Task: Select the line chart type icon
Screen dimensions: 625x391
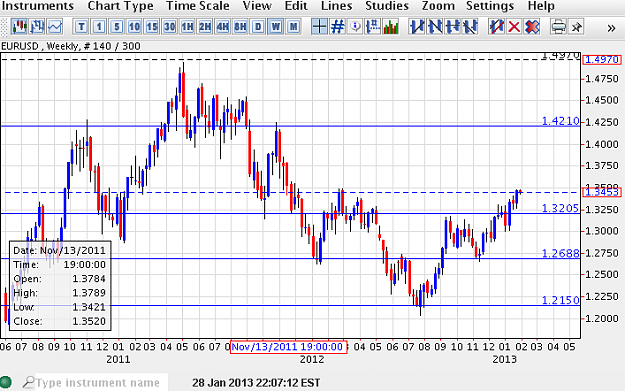Action: coord(55,27)
